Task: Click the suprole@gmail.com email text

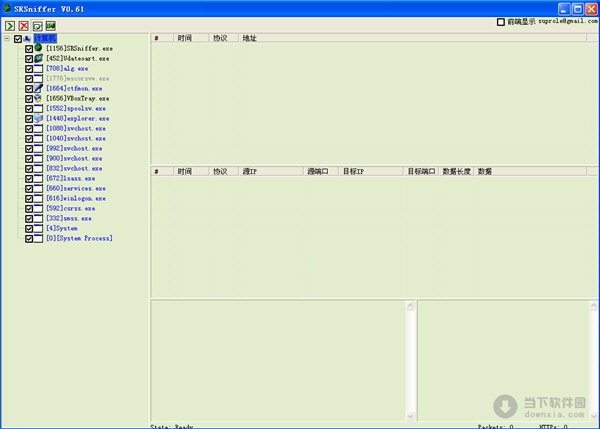Action: (x=568, y=21)
